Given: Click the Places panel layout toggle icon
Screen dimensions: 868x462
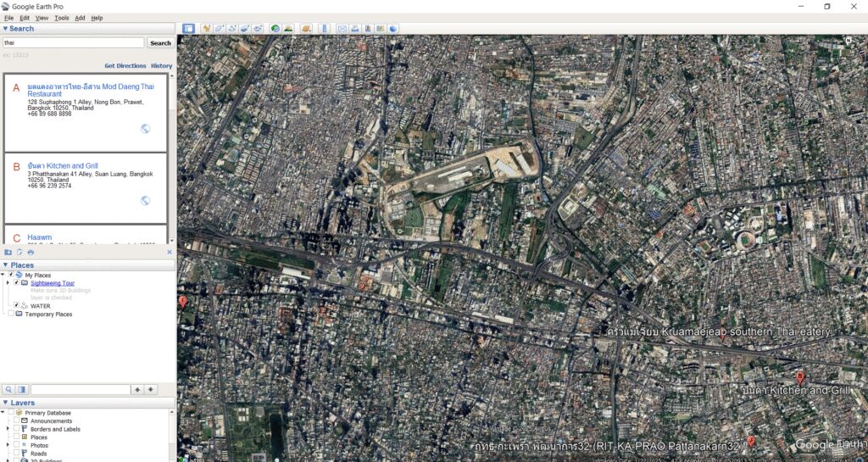Looking at the screenshot, I should click(x=22, y=389).
